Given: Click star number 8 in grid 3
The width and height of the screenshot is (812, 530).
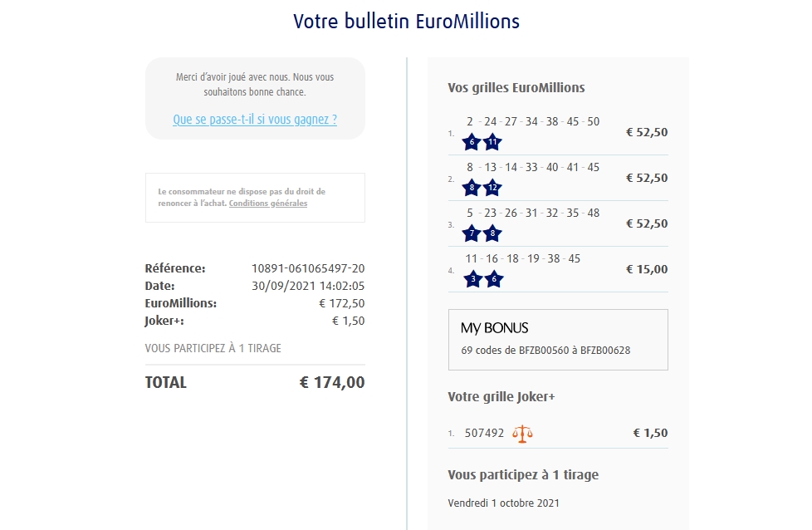Looking at the screenshot, I should point(492,233).
